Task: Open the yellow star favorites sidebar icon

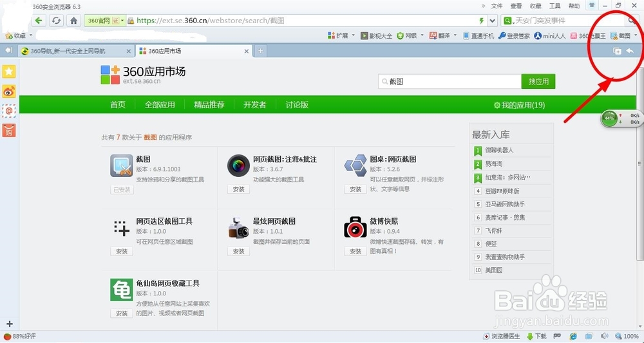Action: click(x=9, y=71)
